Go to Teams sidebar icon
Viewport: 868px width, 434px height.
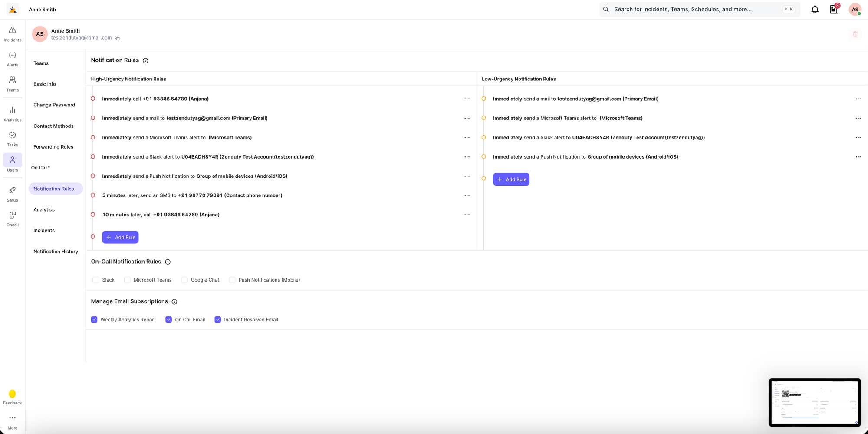tap(13, 84)
